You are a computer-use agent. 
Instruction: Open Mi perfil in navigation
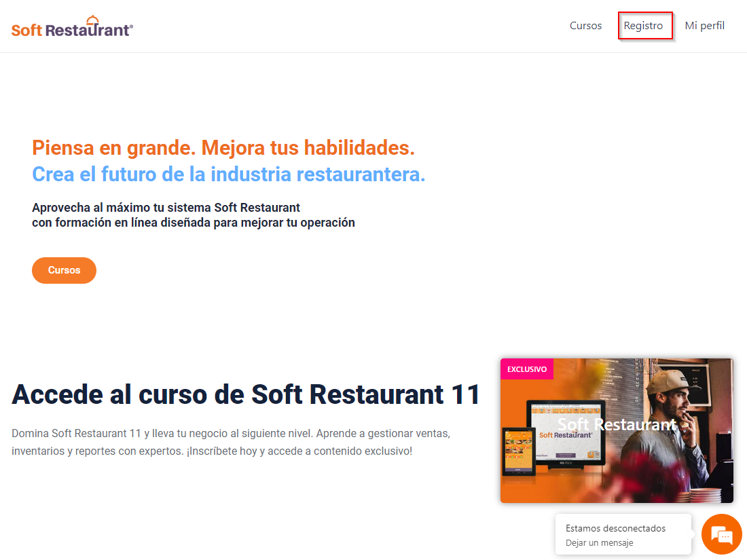click(x=705, y=26)
